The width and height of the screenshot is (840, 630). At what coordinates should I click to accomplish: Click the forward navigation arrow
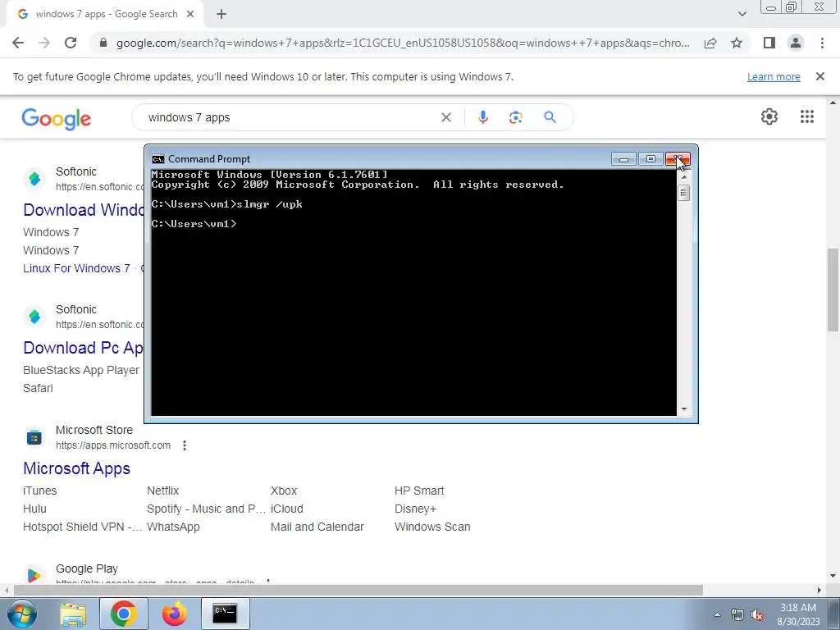click(44, 43)
